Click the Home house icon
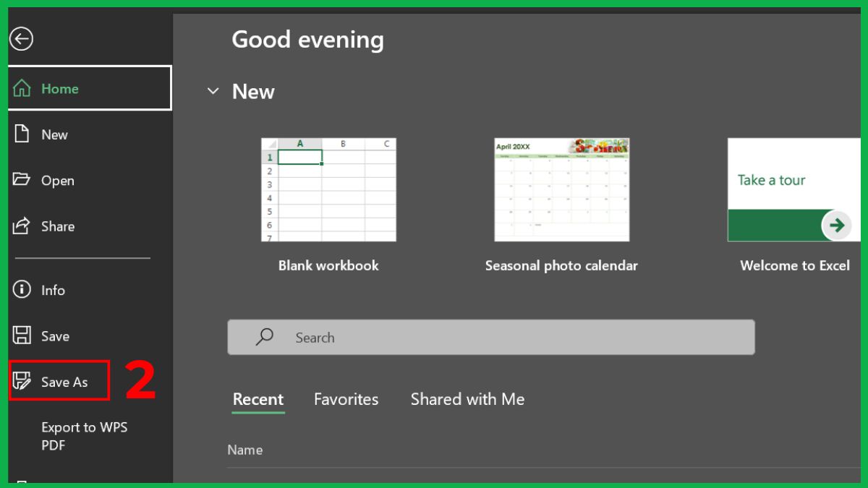868x488 pixels. [x=22, y=89]
